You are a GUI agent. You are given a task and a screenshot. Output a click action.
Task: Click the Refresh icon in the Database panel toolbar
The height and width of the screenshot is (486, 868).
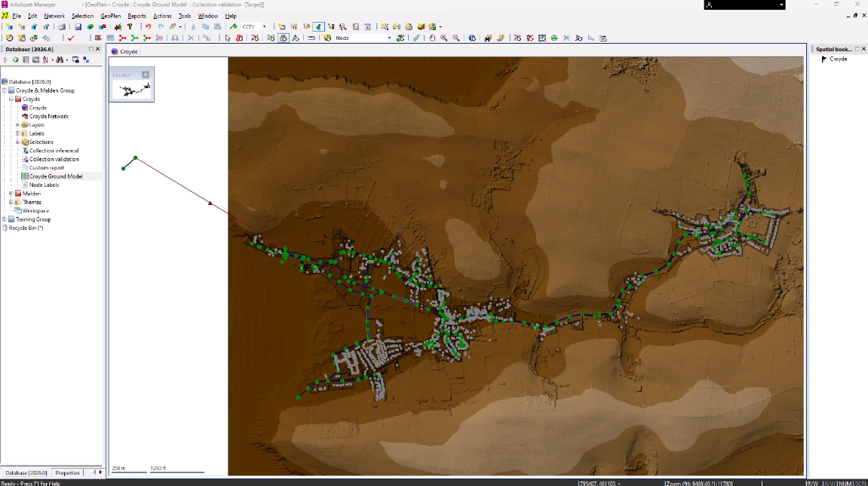[15, 60]
